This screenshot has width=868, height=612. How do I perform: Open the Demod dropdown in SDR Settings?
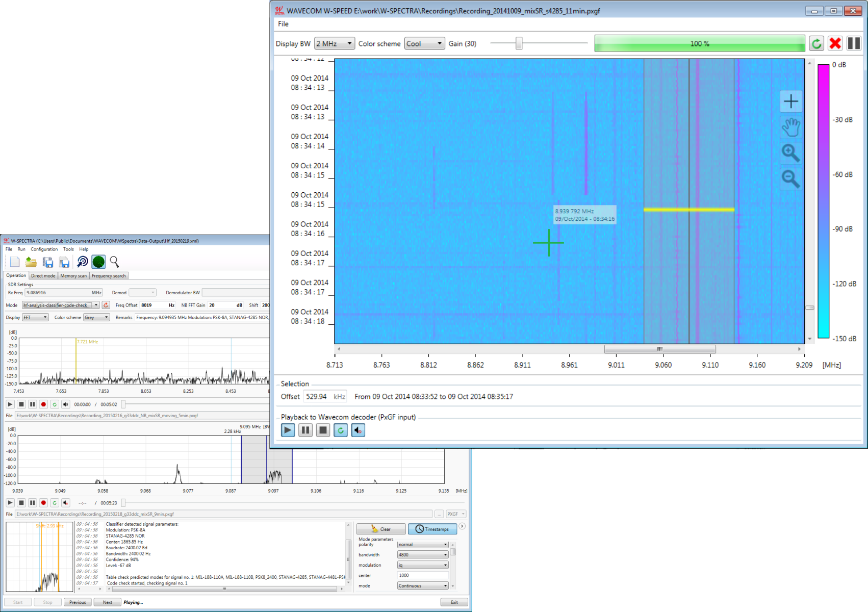point(142,293)
